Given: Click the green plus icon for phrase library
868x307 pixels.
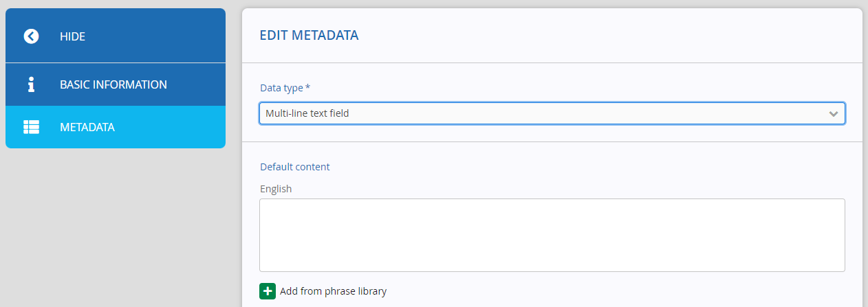Looking at the screenshot, I should [268, 291].
